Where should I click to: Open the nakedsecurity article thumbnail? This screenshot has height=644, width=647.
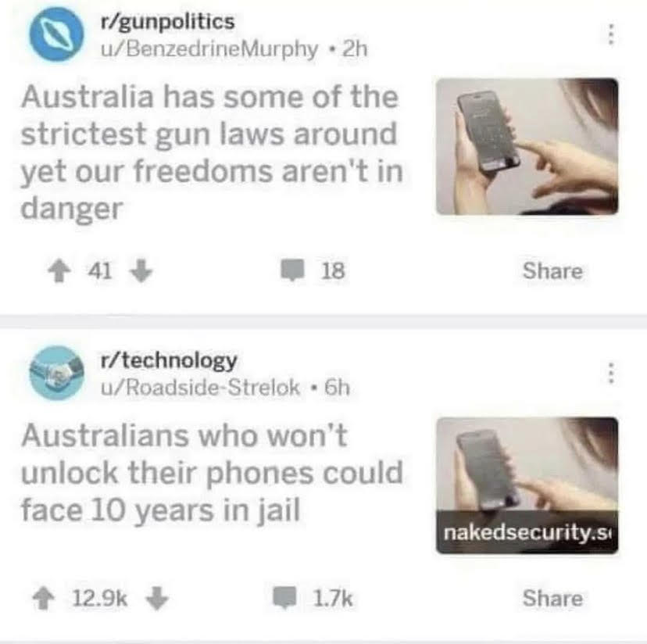[x=527, y=485]
